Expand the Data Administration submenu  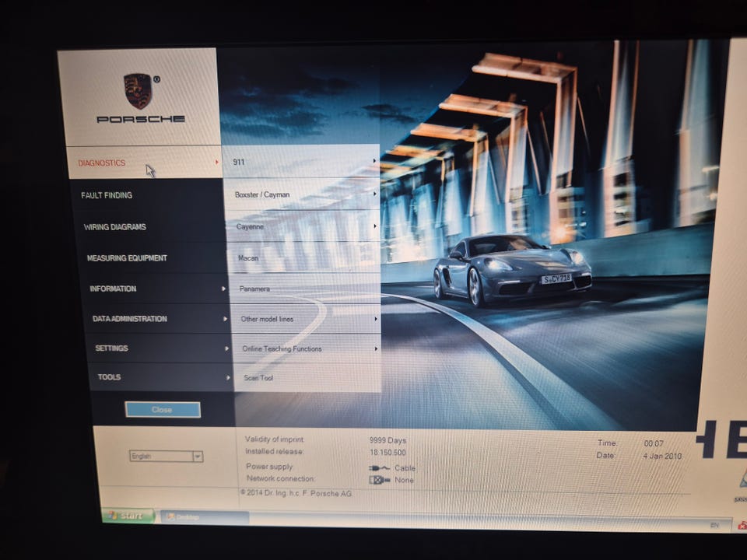tap(159, 319)
